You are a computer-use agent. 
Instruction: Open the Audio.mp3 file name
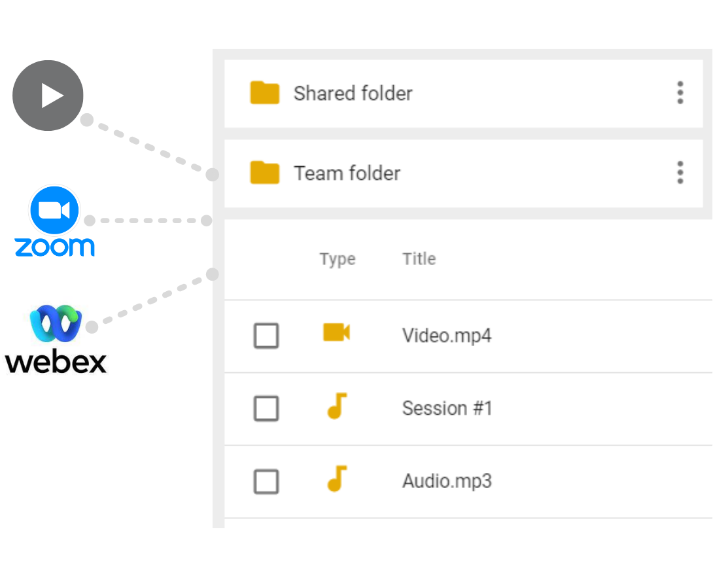point(447,482)
